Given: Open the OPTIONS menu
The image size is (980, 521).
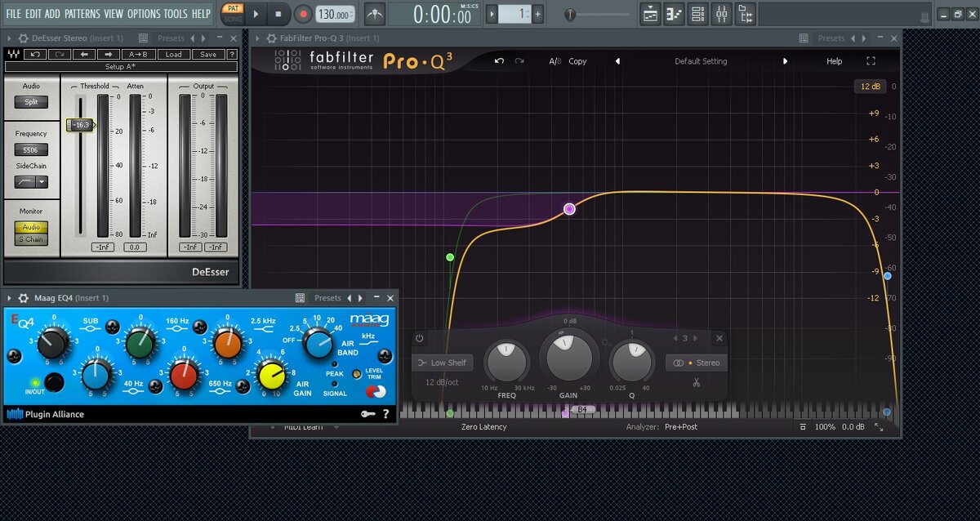Looking at the screenshot, I should pyautogui.click(x=144, y=14).
